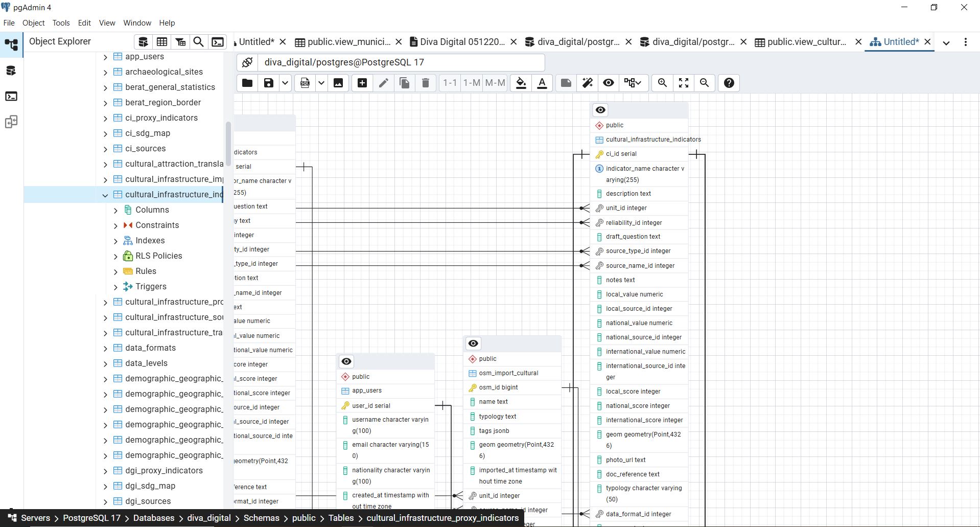Open the Tools menu
The image size is (980, 527).
61,23
